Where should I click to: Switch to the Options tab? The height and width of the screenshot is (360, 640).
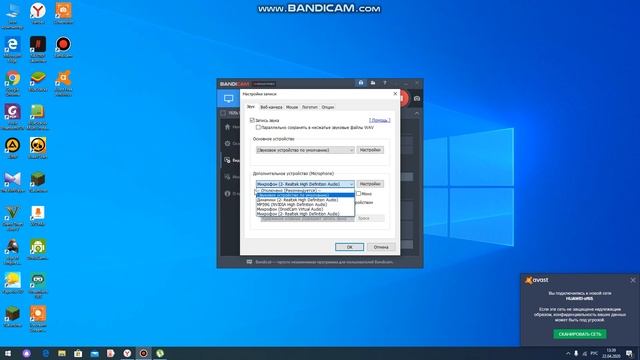[x=328, y=107]
